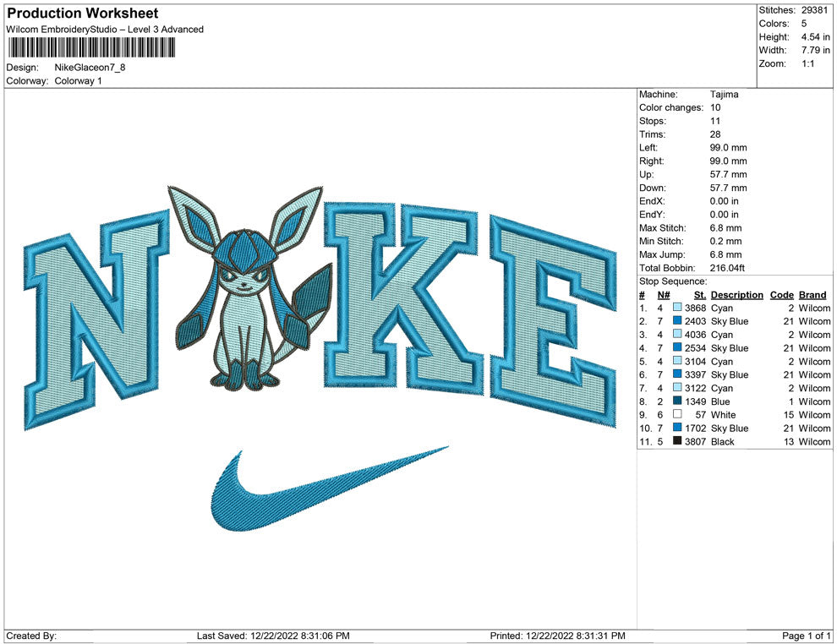Click stitch count "1702" in row 10

tap(695, 428)
